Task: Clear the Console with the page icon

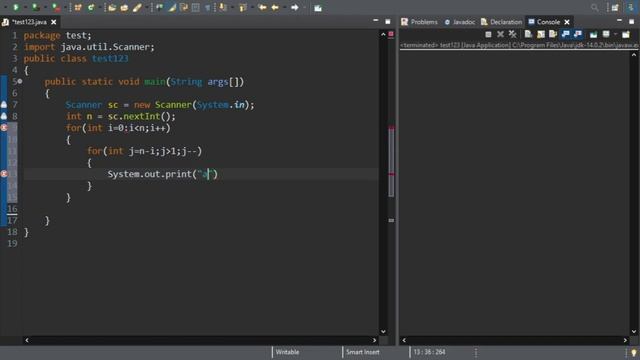Action: 528,34
